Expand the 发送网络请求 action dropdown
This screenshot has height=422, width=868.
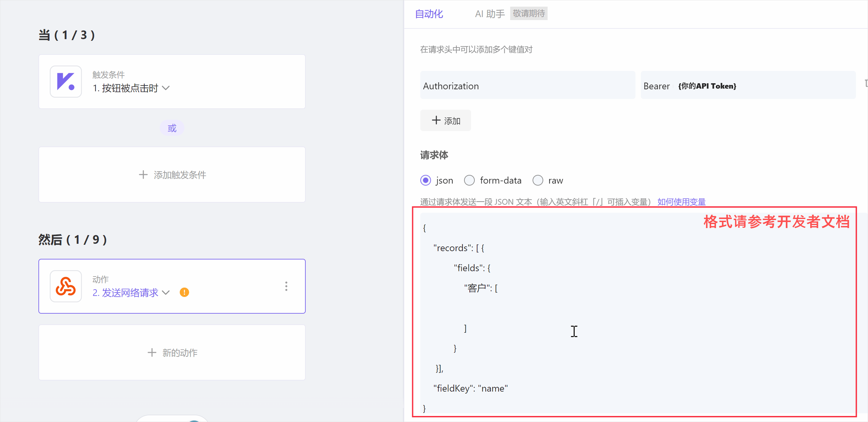click(x=166, y=293)
